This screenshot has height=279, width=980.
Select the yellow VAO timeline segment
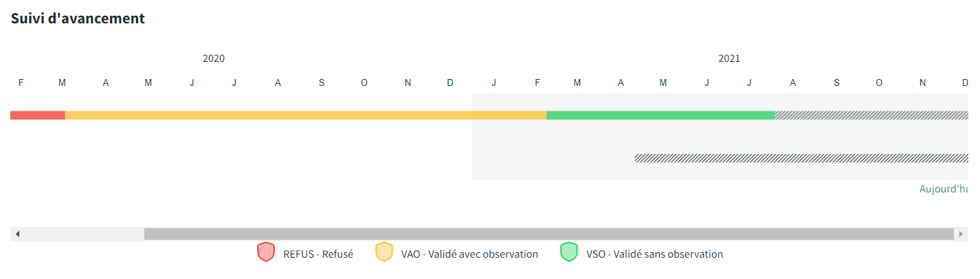point(305,115)
